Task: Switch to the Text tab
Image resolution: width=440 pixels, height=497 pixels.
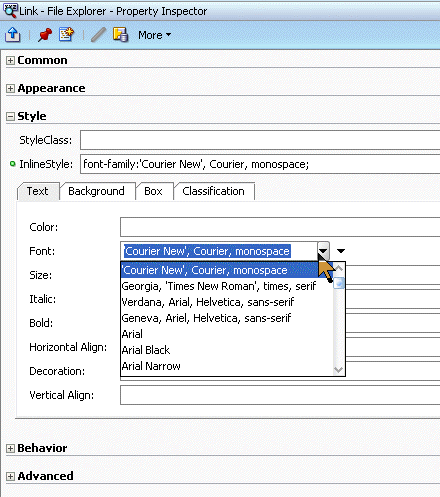Action: [38, 191]
